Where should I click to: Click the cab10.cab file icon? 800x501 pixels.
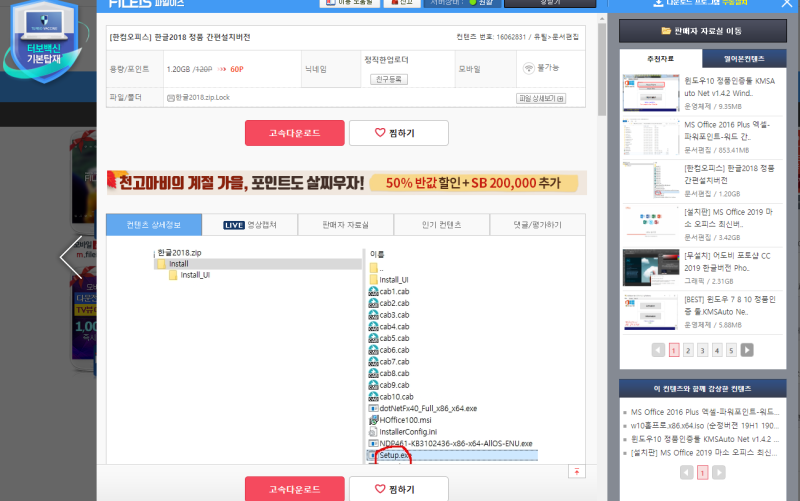click(x=373, y=397)
